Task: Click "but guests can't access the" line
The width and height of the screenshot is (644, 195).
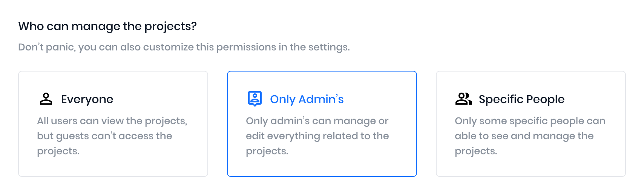Action: click(x=104, y=136)
